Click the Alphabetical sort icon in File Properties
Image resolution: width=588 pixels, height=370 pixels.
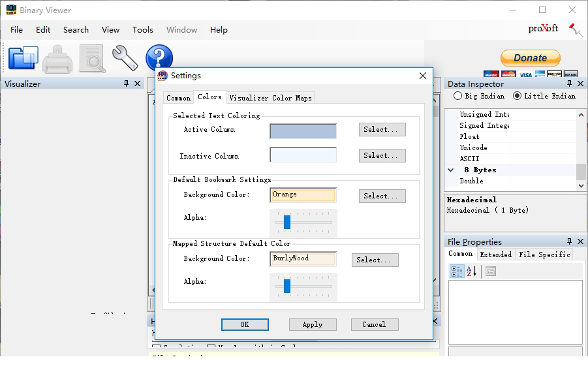(471, 271)
